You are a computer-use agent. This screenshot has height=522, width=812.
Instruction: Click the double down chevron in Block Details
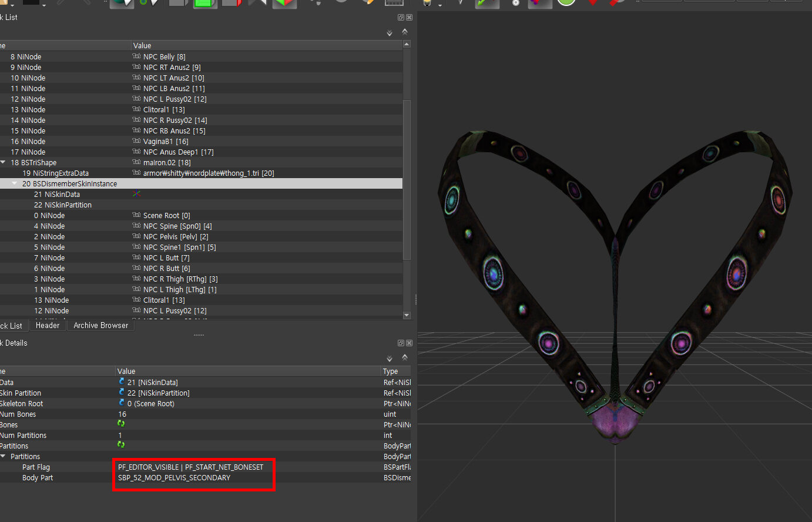coord(390,359)
